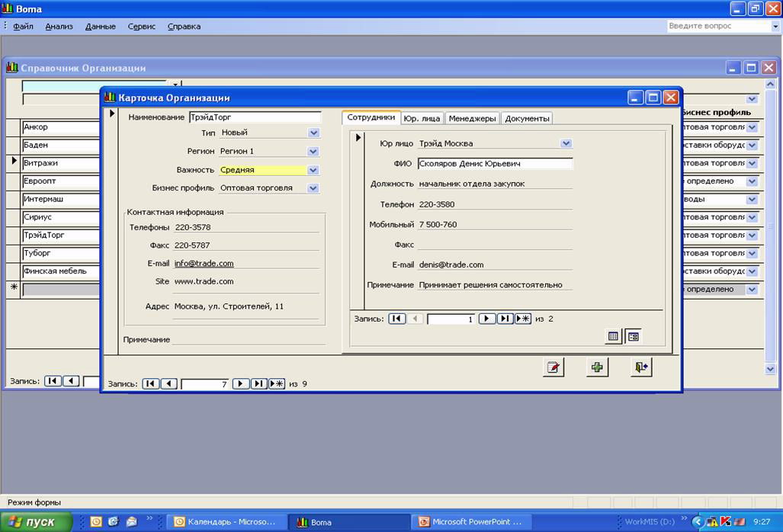Switch to Microsoft PowerPoint taskbar window
This screenshot has height=532, width=783.
pyautogui.click(x=471, y=522)
